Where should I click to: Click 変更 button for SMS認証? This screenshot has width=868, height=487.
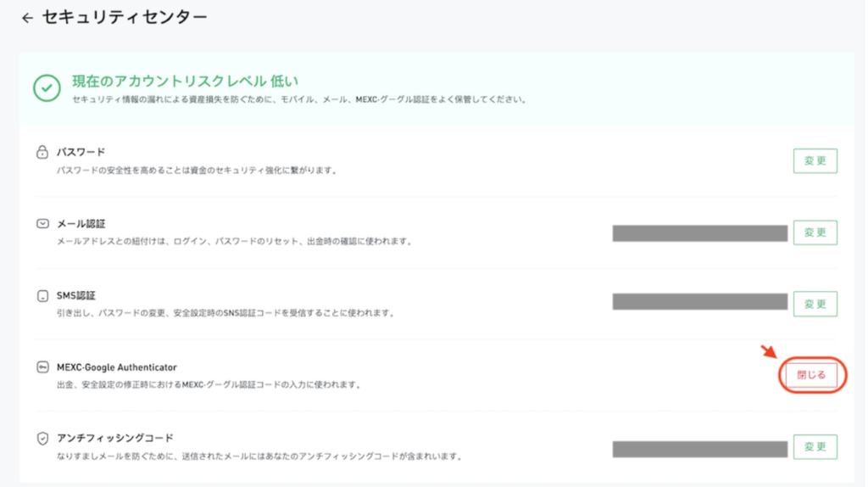[x=815, y=304]
